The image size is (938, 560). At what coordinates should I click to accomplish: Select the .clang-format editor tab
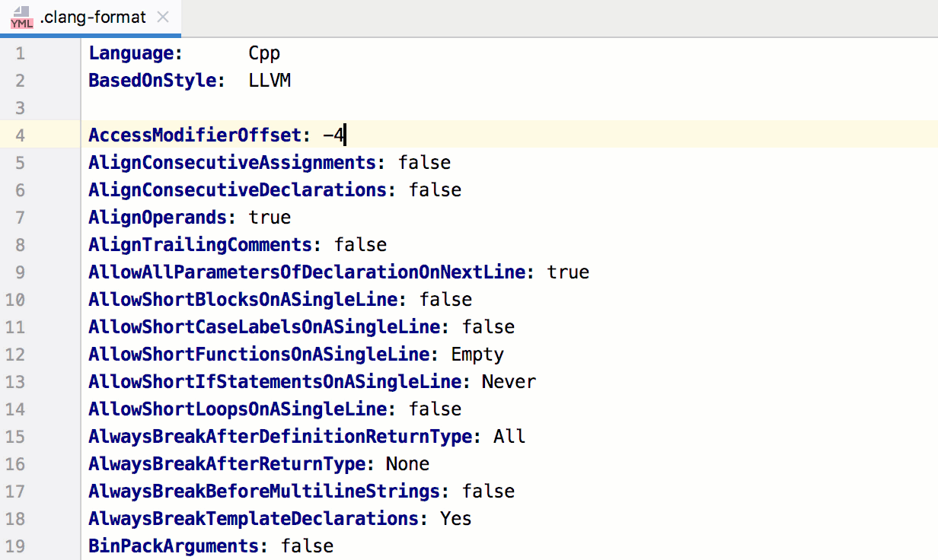coord(92,17)
